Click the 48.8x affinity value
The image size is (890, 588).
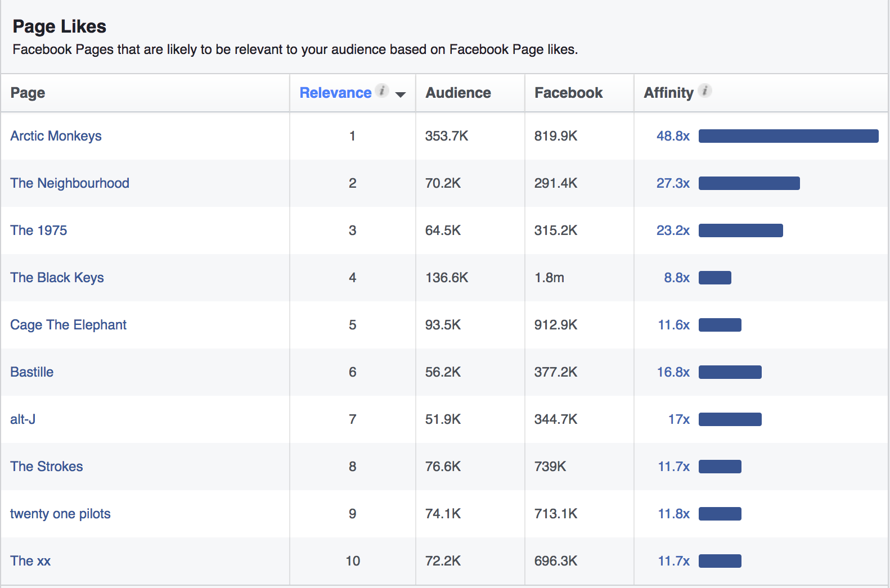(x=673, y=136)
